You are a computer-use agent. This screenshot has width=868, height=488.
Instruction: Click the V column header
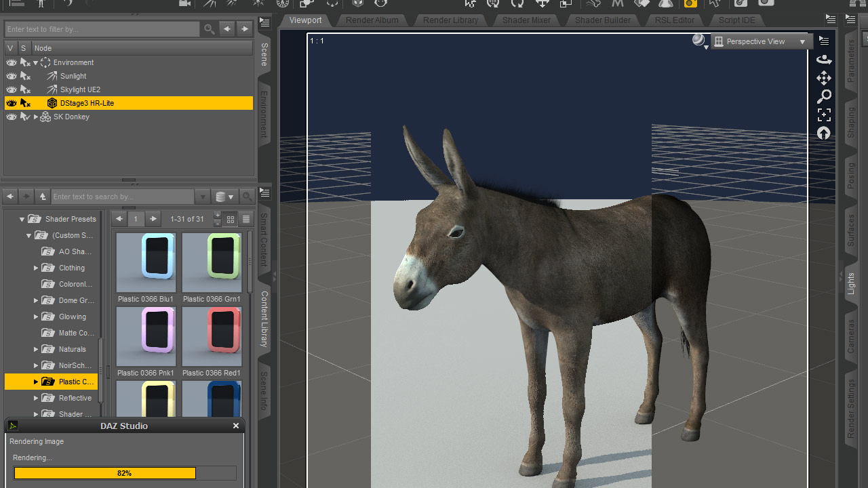pyautogui.click(x=10, y=48)
